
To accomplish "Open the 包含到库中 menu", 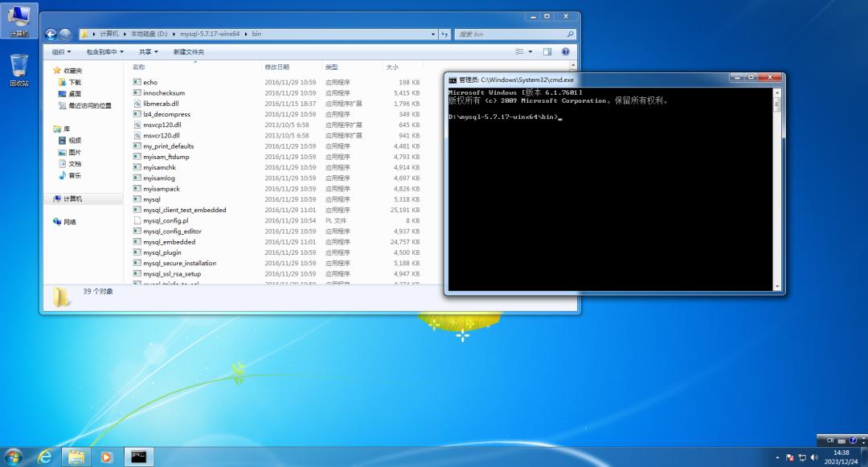I will (x=104, y=52).
